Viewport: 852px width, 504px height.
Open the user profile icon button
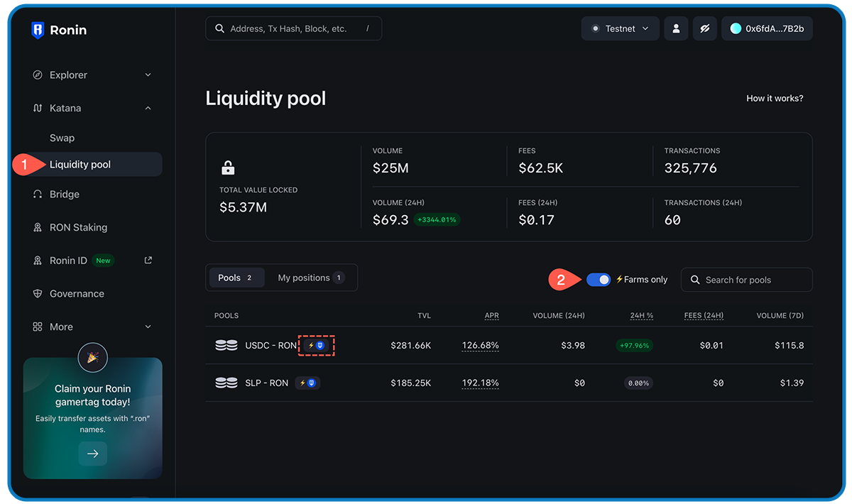(676, 28)
